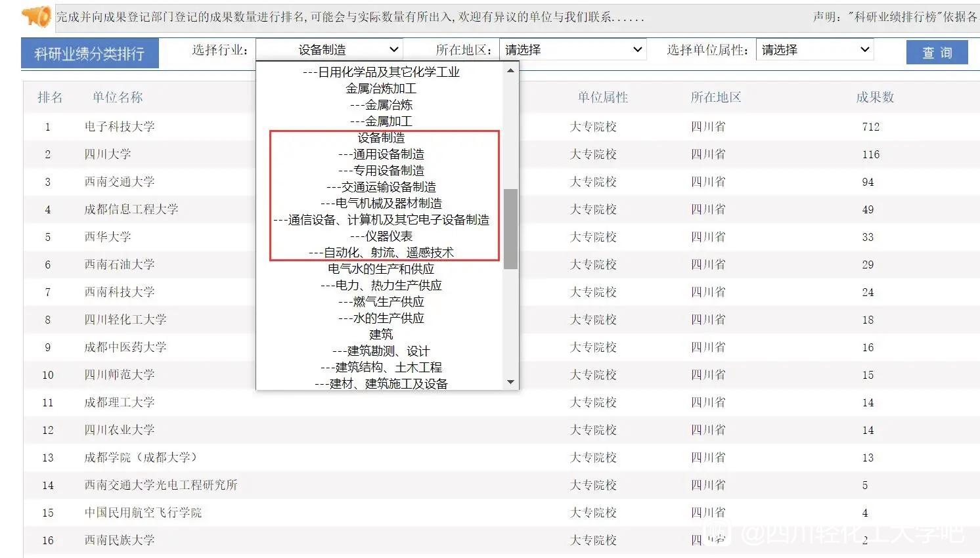
Task: Click 成都信息工程大学 entry
Action: point(131,209)
